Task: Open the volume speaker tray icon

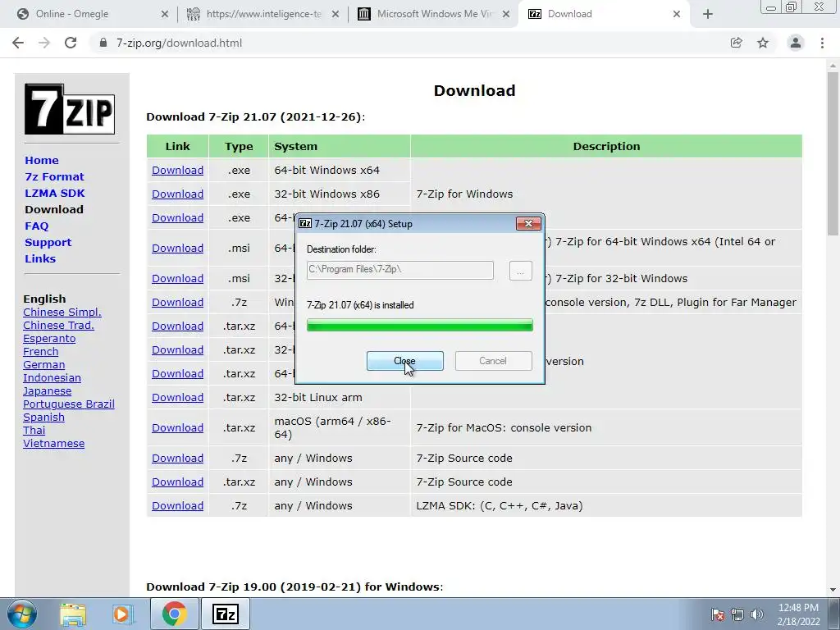Action: (x=756, y=614)
